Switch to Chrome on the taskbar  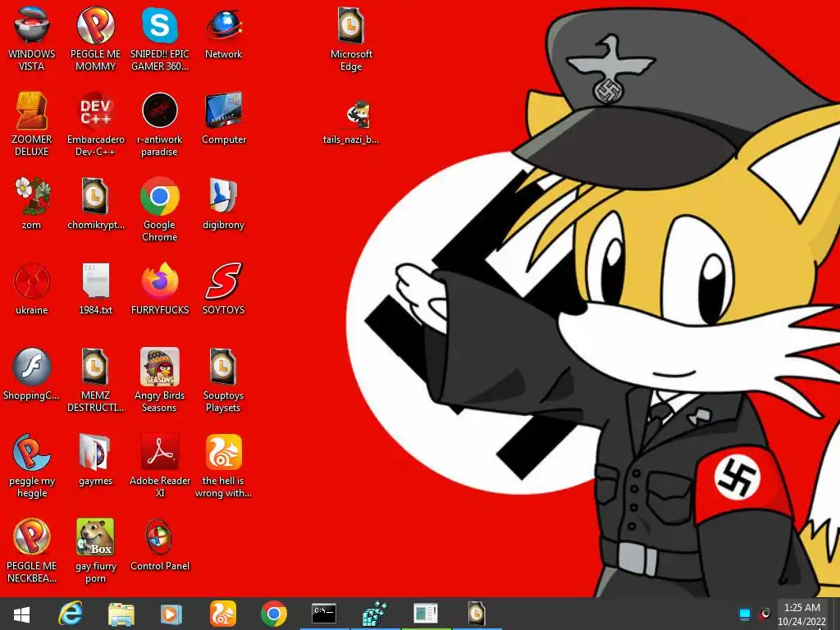273,614
